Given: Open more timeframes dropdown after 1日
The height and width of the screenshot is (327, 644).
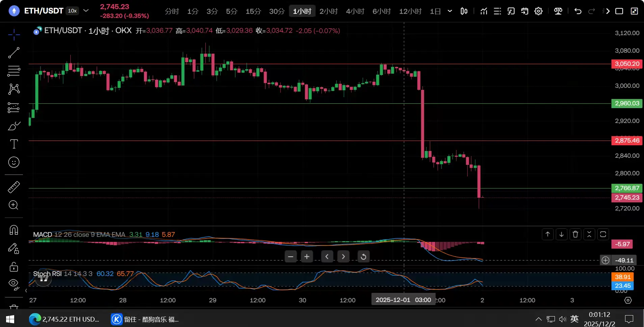Looking at the screenshot, I should pyautogui.click(x=450, y=11).
